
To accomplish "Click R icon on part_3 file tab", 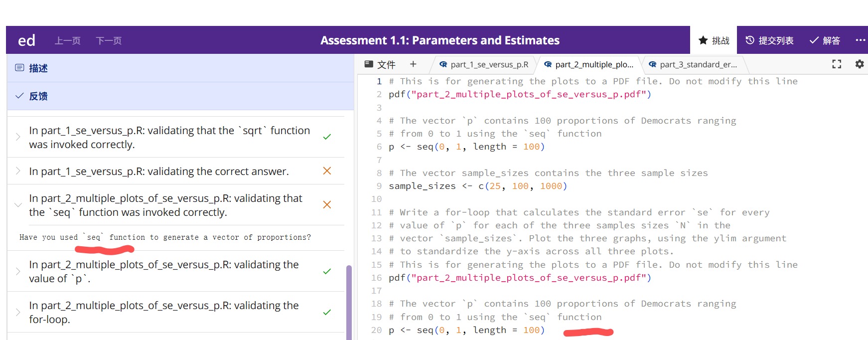I will click(652, 64).
